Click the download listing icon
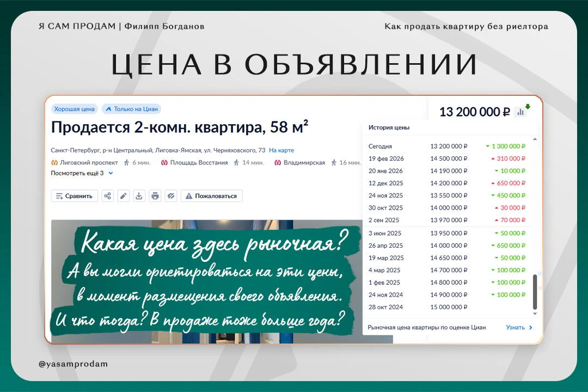Image resolution: width=588 pixels, height=392 pixels. coord(139,196)
